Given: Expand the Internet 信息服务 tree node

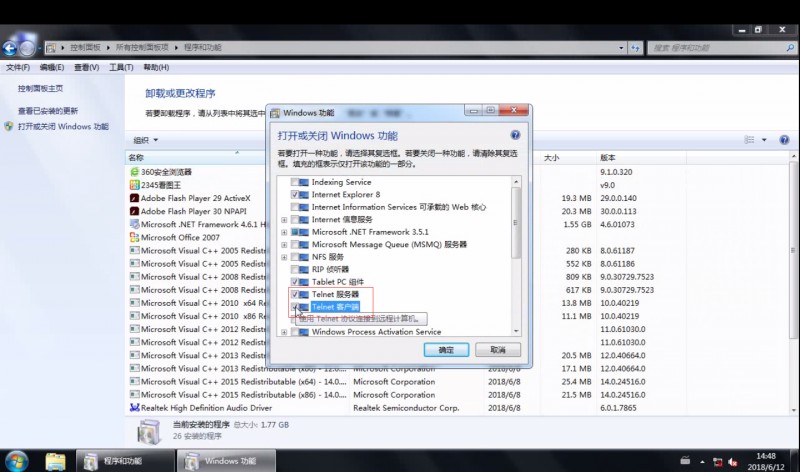Looking at the screenshot, I should (x=284, y=220).
